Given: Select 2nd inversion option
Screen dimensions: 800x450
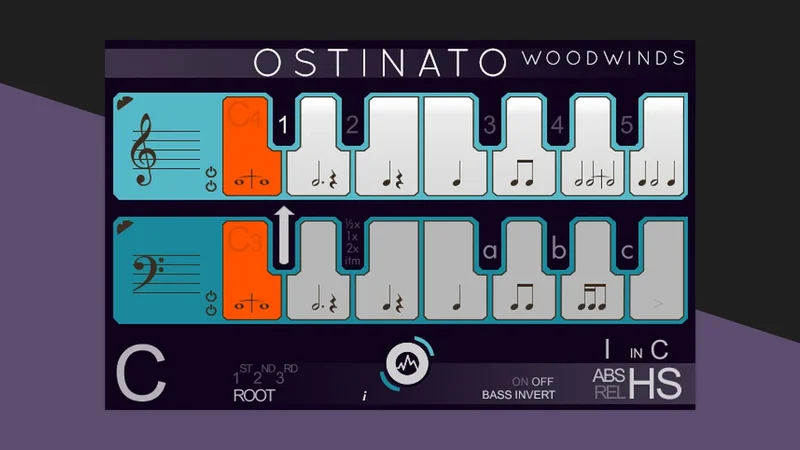Looking at the screenshot, I should [264, 374].
